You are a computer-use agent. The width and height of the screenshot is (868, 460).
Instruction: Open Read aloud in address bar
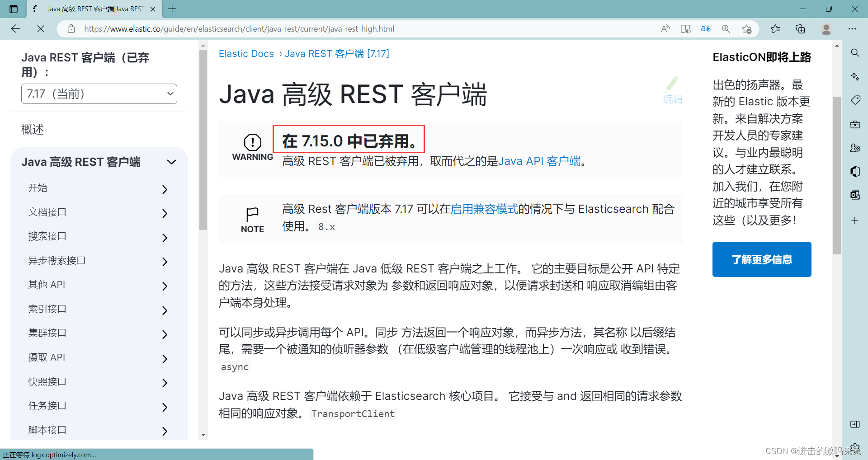coord(665,29)
